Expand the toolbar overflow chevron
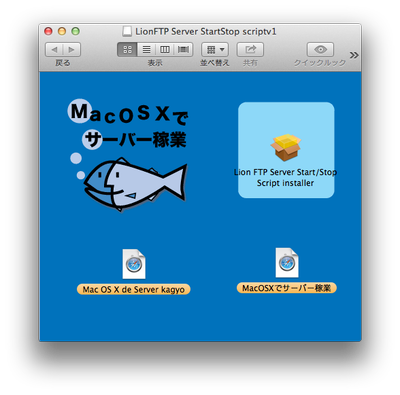Screen dimensions: 400x395 click(354, 55)
